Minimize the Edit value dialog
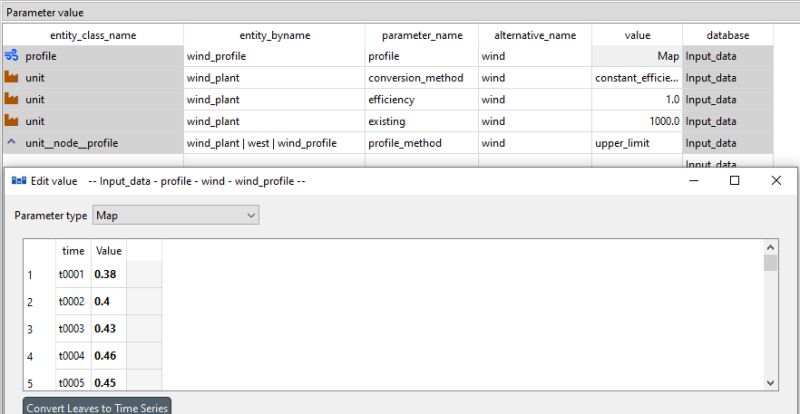This screenshot has height=414, width=800. coord(694,181)
